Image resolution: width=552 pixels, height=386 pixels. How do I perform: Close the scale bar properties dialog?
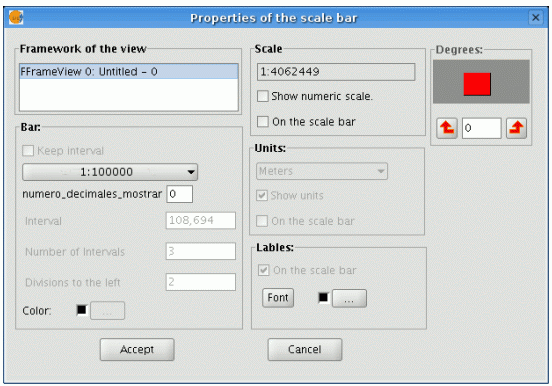click(536, 17)
